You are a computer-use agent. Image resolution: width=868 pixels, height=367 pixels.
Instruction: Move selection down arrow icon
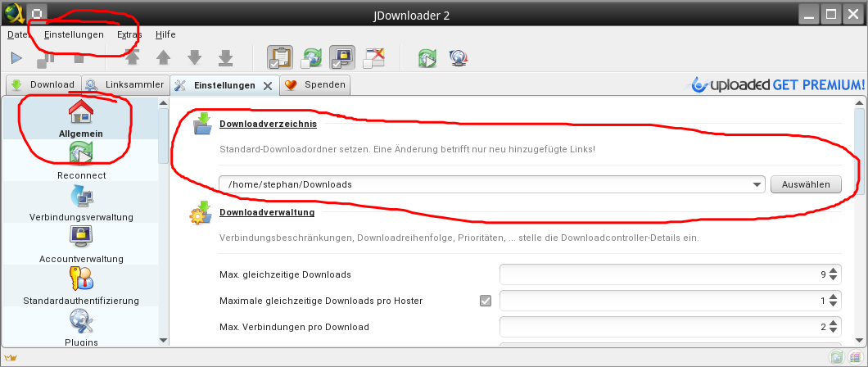194,57
